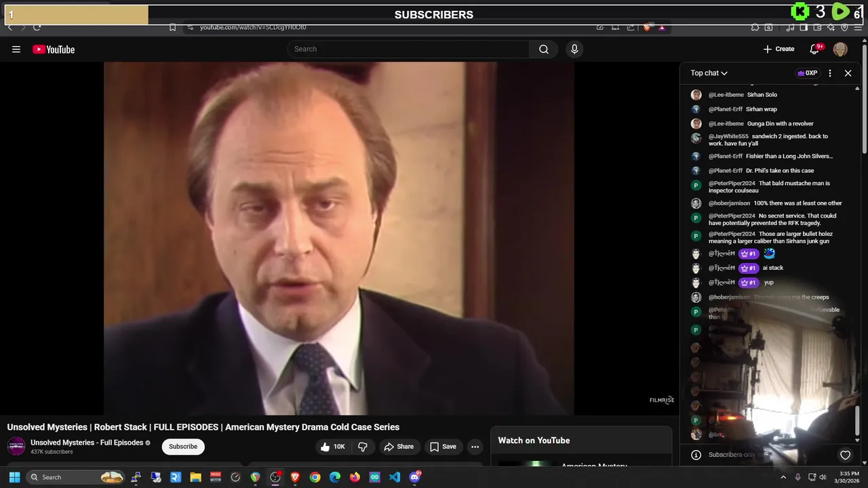Subscribe to Unsolved Mysteries channel
This screenshot has width=868, height=488.
click(183, 447)
